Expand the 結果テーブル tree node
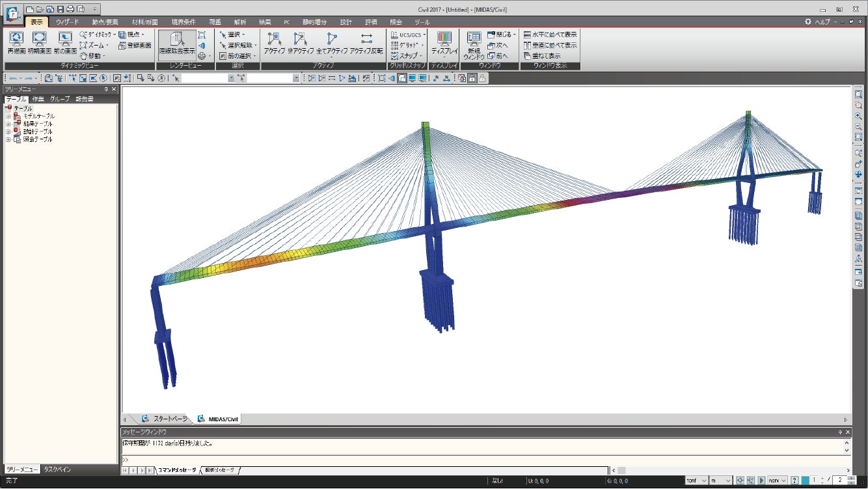868x489 pixels. [8, 124]
